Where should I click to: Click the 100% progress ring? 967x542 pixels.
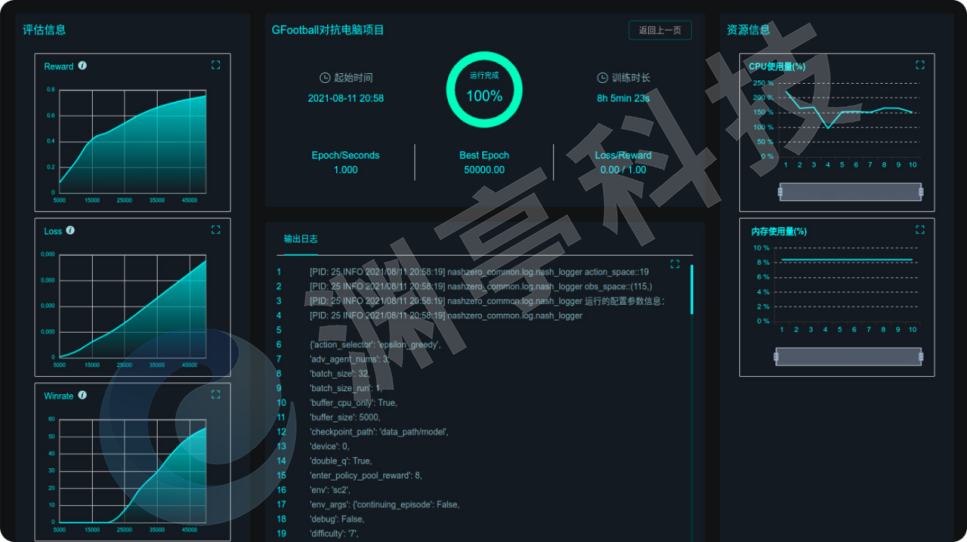tap(484, 90)
